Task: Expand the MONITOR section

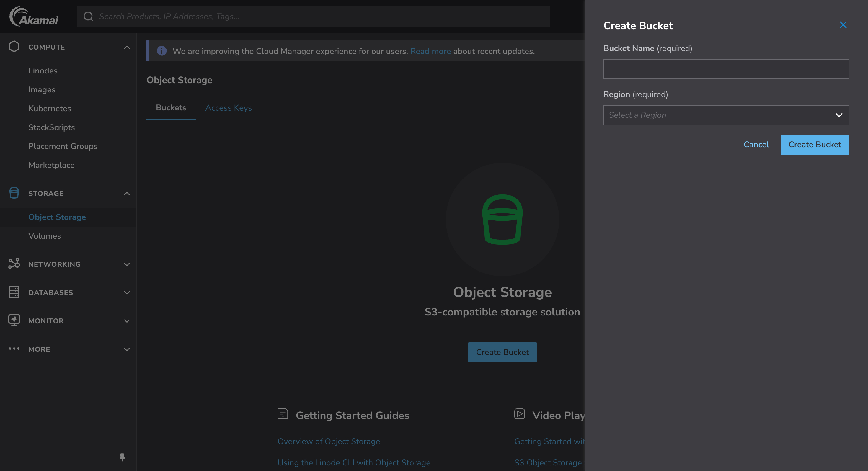Action: 127,321
